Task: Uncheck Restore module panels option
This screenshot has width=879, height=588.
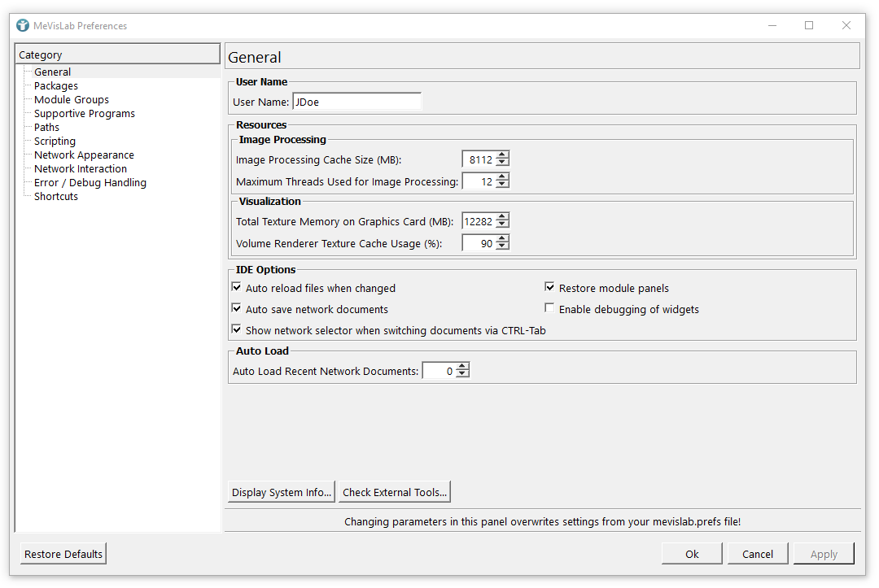Action: click(550, 288)
